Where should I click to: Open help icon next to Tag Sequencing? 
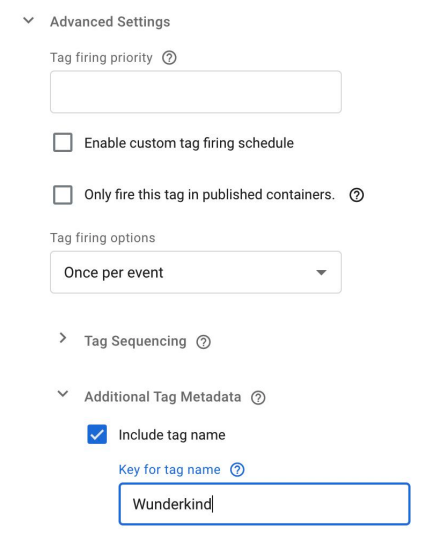pyautogui.click(x=203, y=342)
